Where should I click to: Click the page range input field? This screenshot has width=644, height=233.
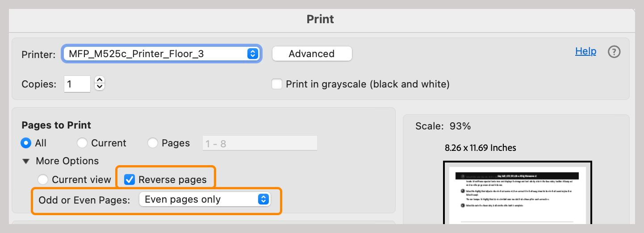pos(259,143)
